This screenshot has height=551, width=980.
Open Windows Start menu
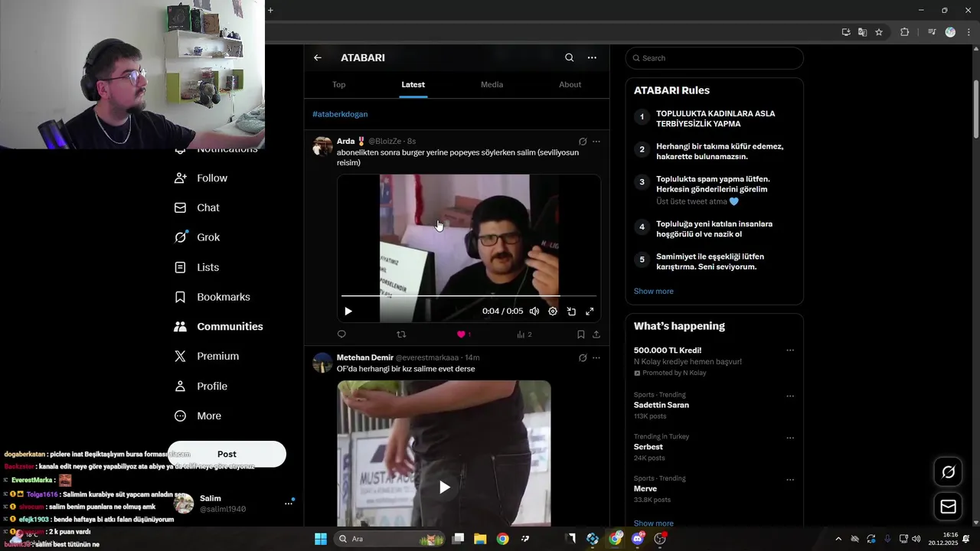click(321, 539)
